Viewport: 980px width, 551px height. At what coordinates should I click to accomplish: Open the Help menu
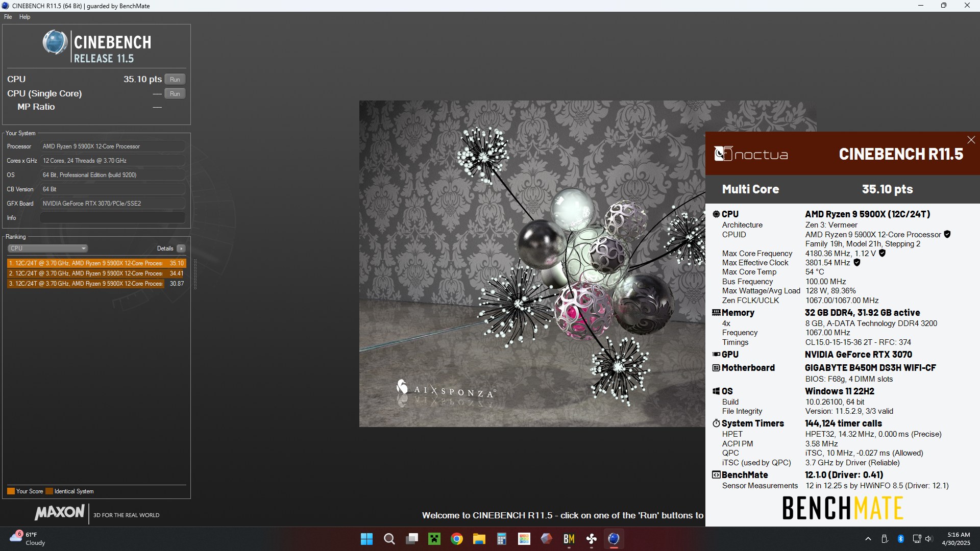pos(24,17)
